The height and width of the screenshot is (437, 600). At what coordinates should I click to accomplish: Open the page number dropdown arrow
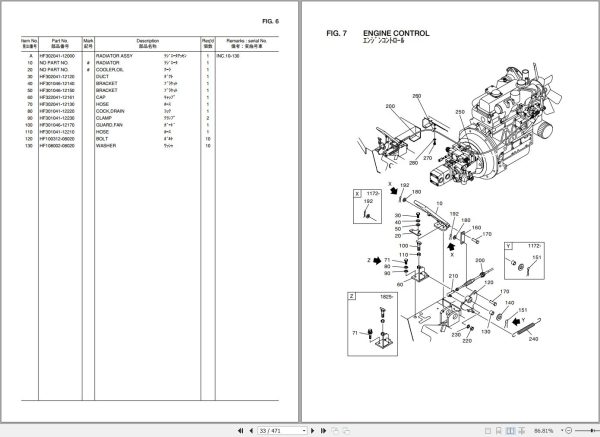click(x=304, y=431)
